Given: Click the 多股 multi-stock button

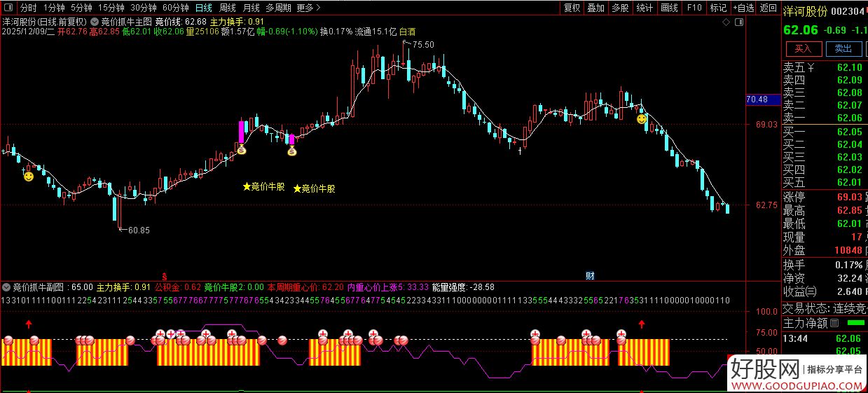Looking at the screenshot, I should [619, 8].
